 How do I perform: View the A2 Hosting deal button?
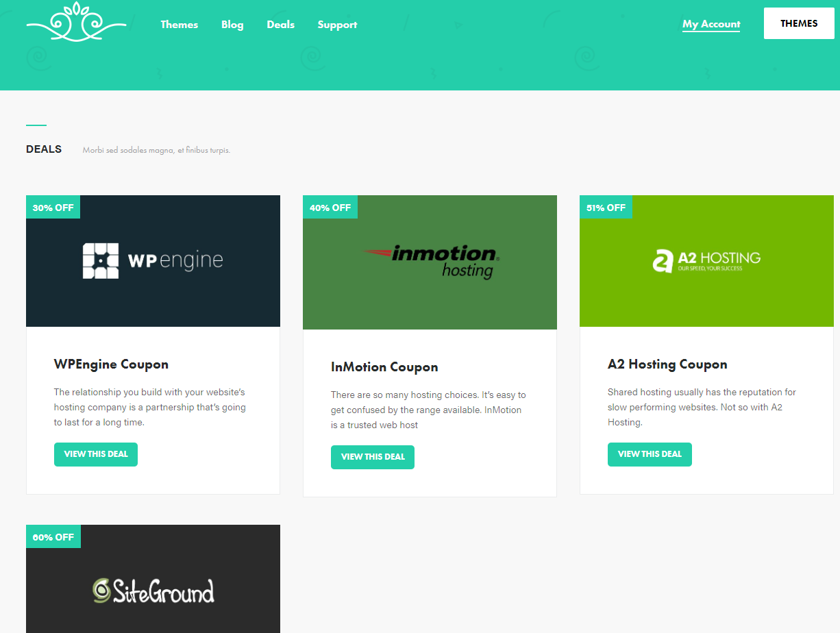650,454
